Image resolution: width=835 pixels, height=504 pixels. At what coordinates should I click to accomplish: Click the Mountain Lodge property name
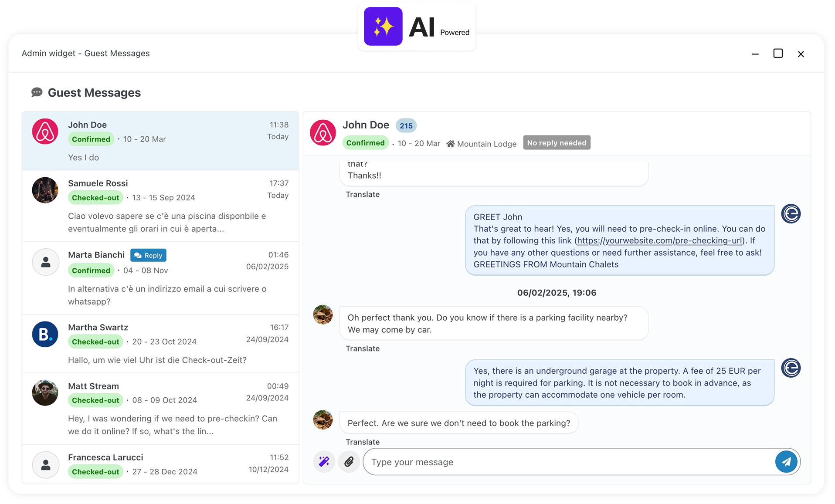tap(487, 144)
